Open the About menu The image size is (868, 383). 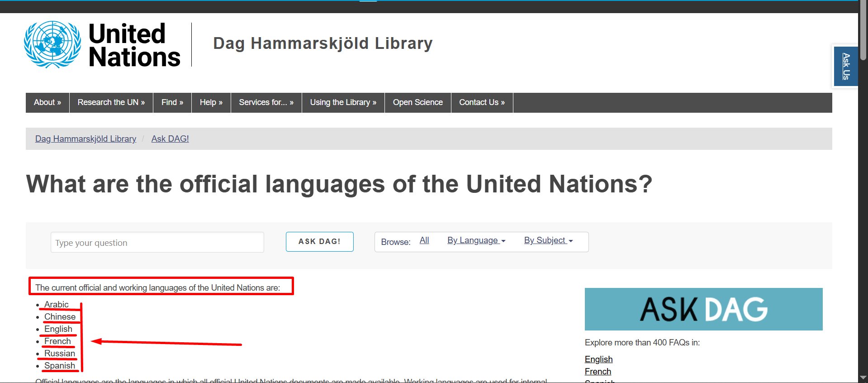pos(47,102)
